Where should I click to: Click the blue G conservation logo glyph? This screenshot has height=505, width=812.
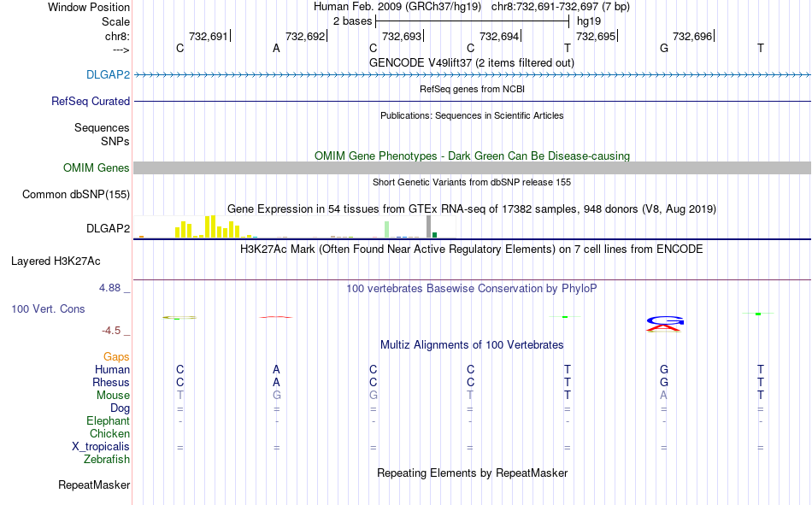click(x=665, y=320)
